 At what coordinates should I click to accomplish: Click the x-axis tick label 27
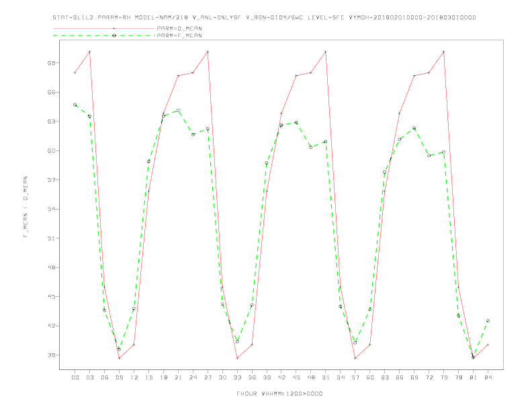click(208, 377)
